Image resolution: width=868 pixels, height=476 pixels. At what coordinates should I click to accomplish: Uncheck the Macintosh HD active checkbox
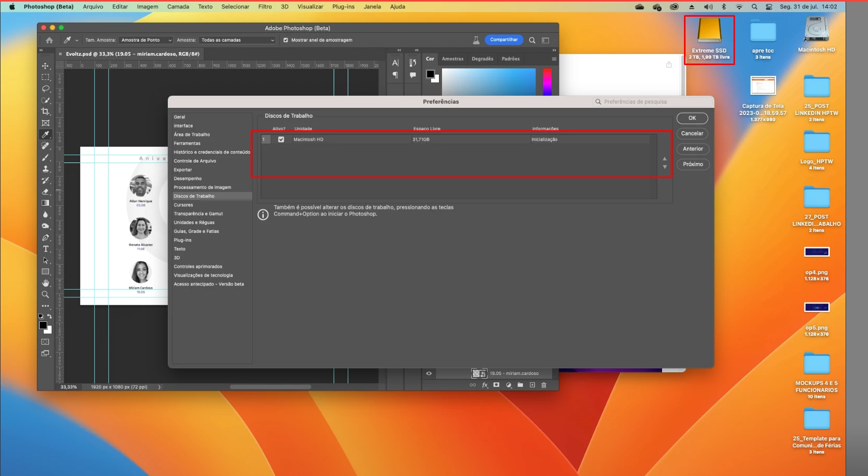tap(281, 140)
